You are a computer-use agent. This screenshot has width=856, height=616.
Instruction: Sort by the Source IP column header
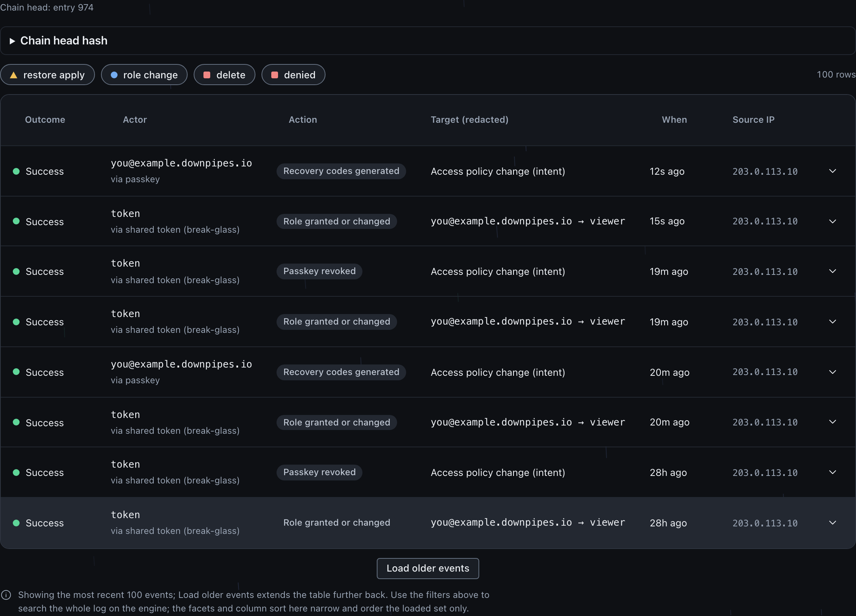point(754,120)
